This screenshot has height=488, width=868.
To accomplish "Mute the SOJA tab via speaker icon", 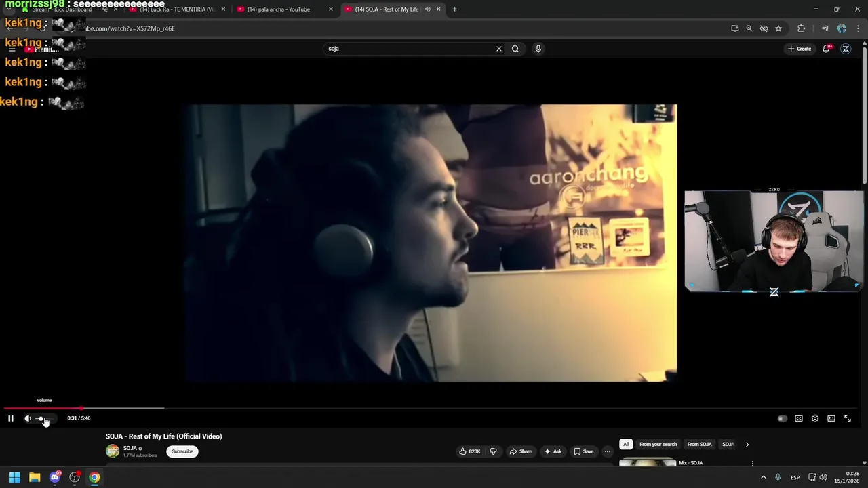I will click(x=427, y=9).
